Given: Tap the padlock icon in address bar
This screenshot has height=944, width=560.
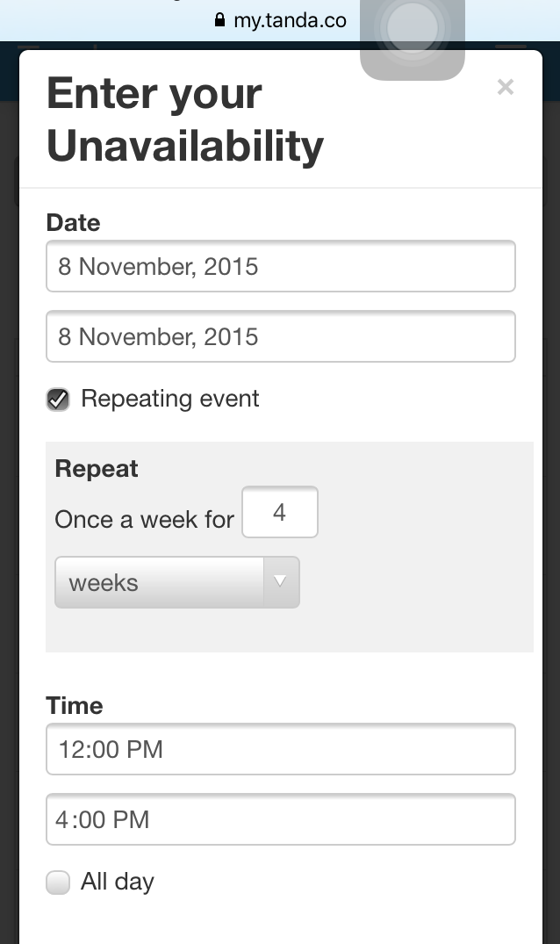Looking at the screenshot, I should (x=220, y=20).
